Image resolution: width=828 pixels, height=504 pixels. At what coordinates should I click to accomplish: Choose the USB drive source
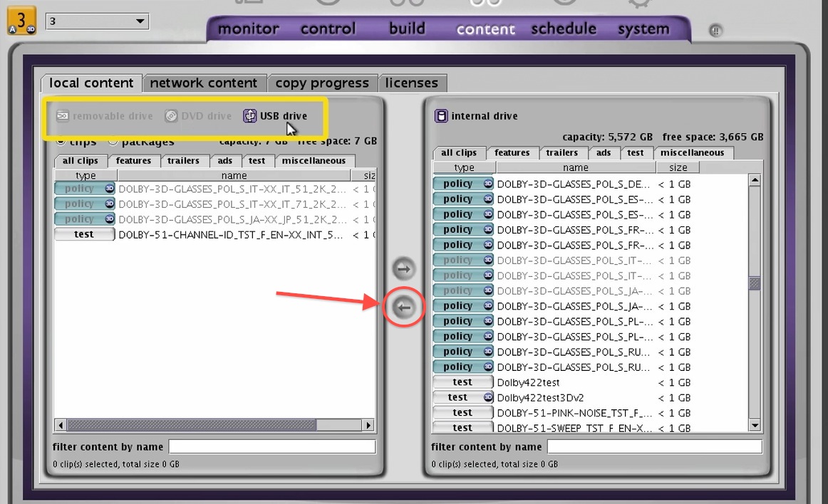point(275,116)
